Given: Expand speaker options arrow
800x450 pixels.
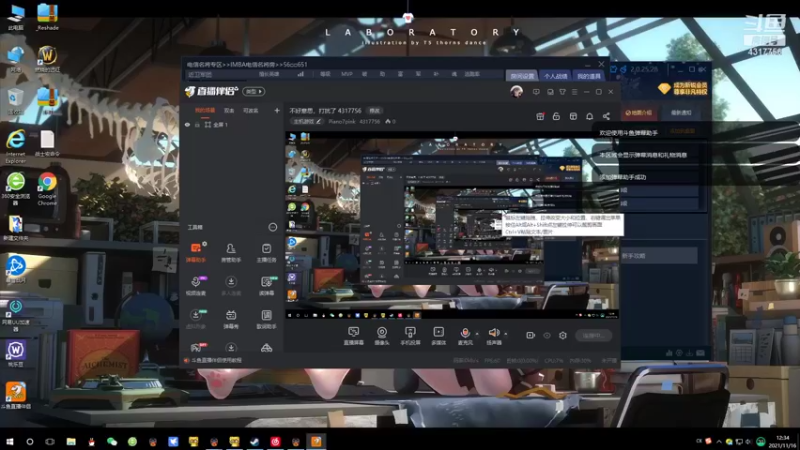Looking at the screenshot, I should coord(506,334).
